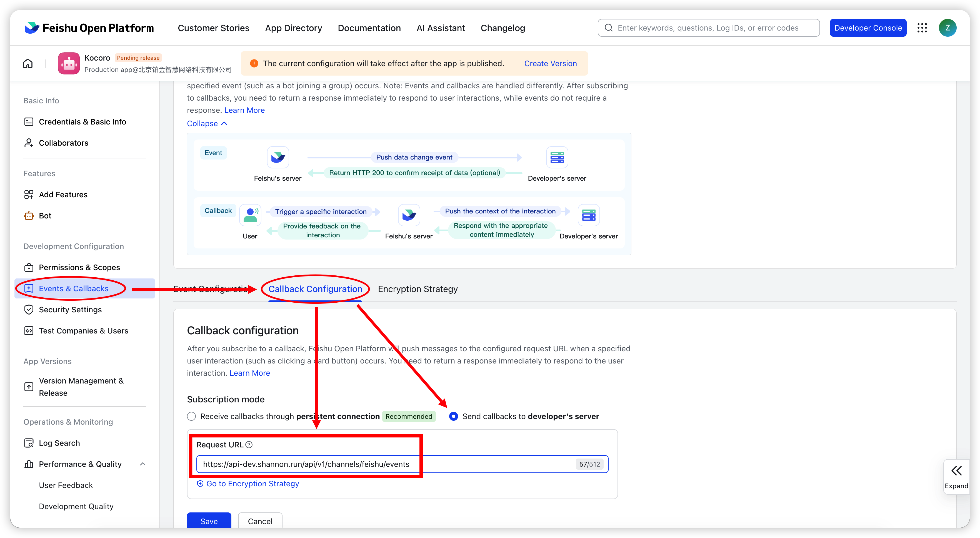
Task: Click the Log Search icon
Action: pyautogui.click(x=29, y=443)
